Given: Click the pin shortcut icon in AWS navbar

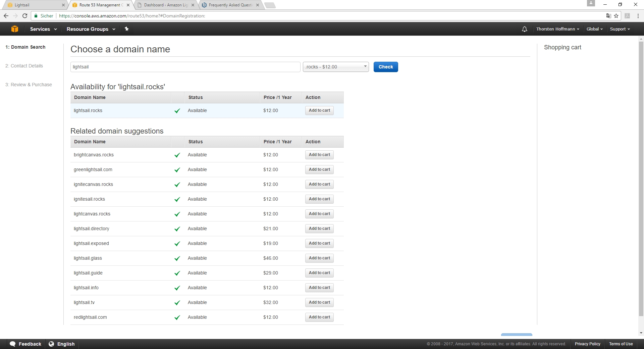Looking at the screenshot, I should [x=126, y=29].
